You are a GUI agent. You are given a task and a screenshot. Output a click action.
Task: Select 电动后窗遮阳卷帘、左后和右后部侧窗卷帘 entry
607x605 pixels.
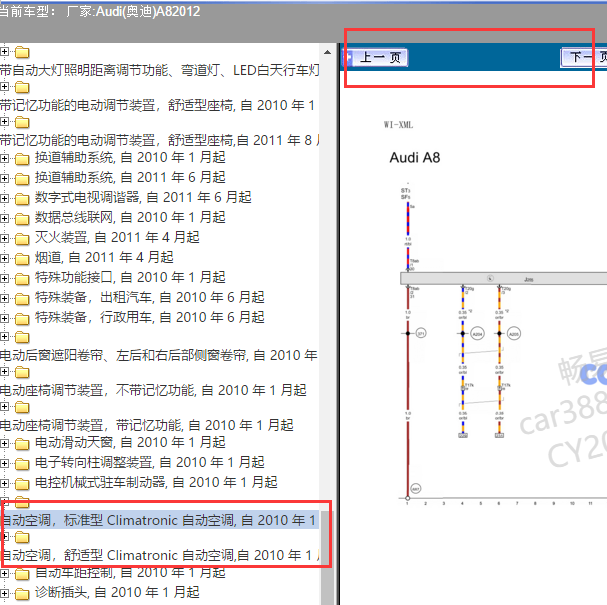[x=159, y=355]
